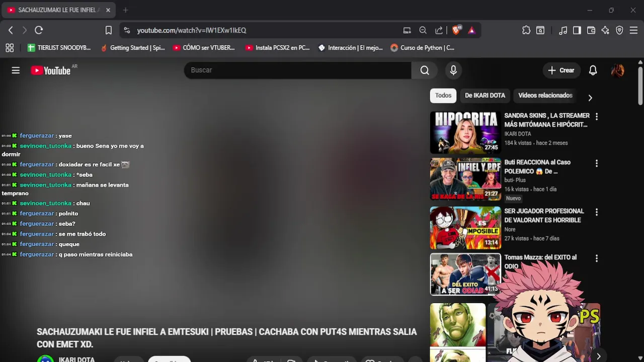Show more filter chips with the right chevron
The image size is (644, 362).
[590, 98]
